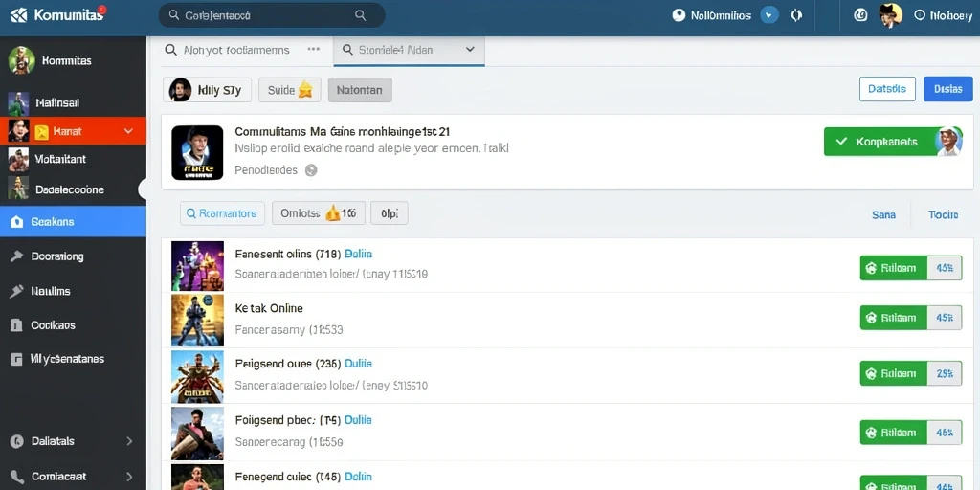Click the outlined Datsdis button
The height and width of the screenshot is (490, 980).
coord(887,89)
